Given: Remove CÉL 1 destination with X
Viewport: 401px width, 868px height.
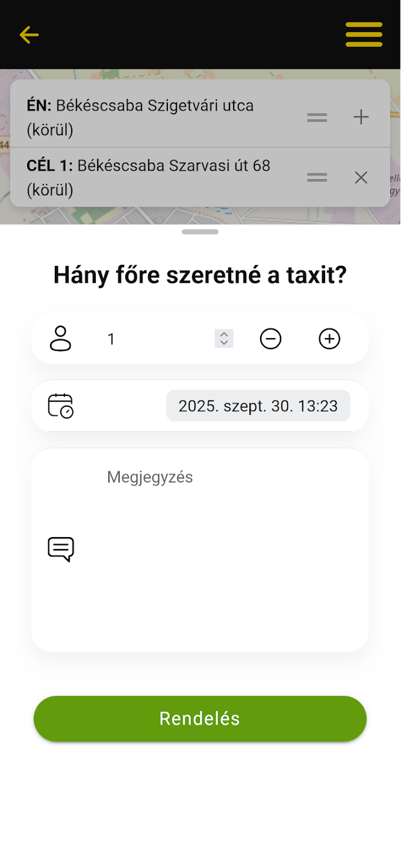Looking at the screenshot, I should pyautogui.click(x=361, y=177).
